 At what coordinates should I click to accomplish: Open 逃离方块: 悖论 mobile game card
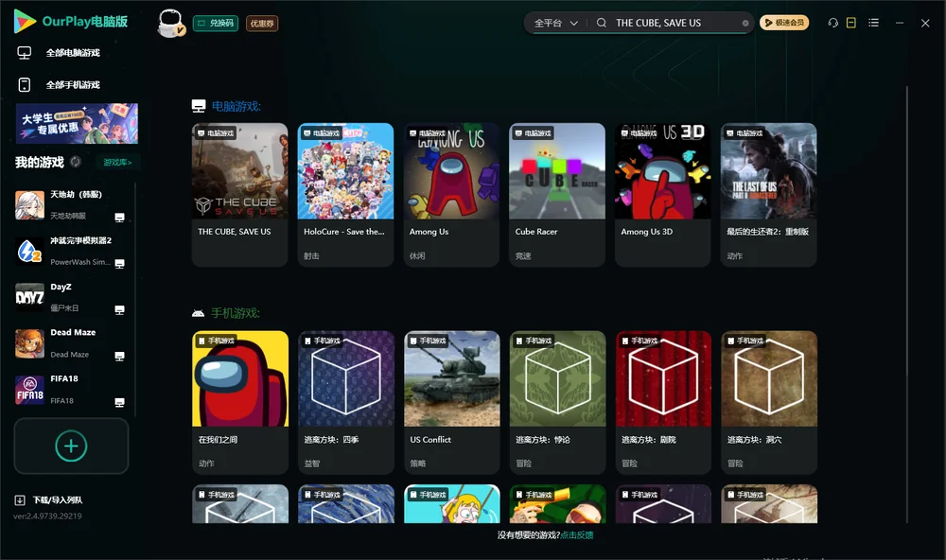click(x=558, y=403)
